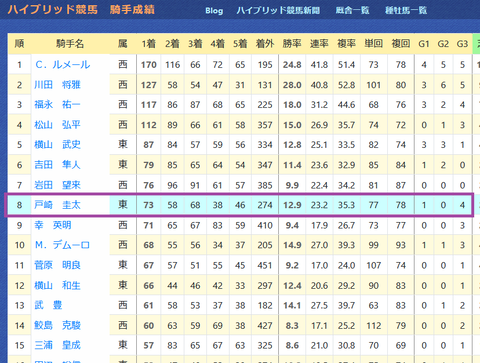Open jockey 福永 祐一 link

(x=57, y=105)
